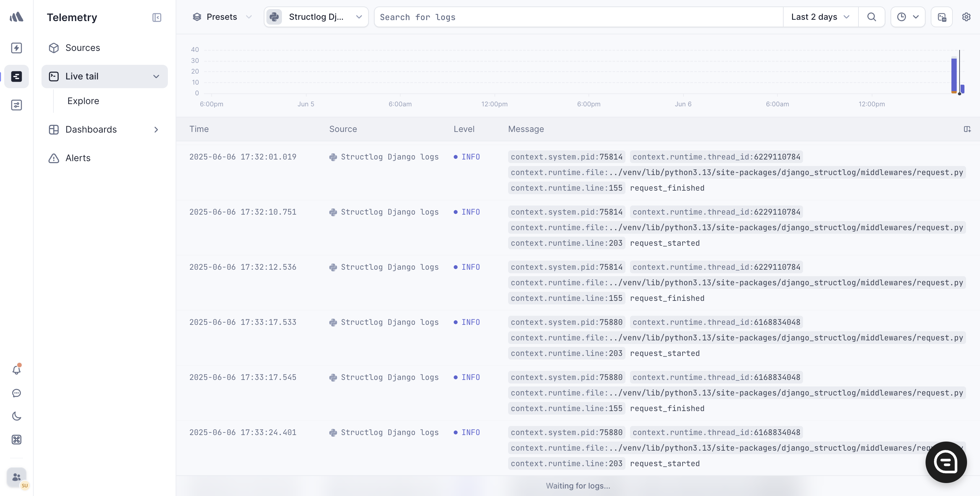This screenshot has height=496, width=980.
Task: Open Dashboards section
Action: [105, 129]
